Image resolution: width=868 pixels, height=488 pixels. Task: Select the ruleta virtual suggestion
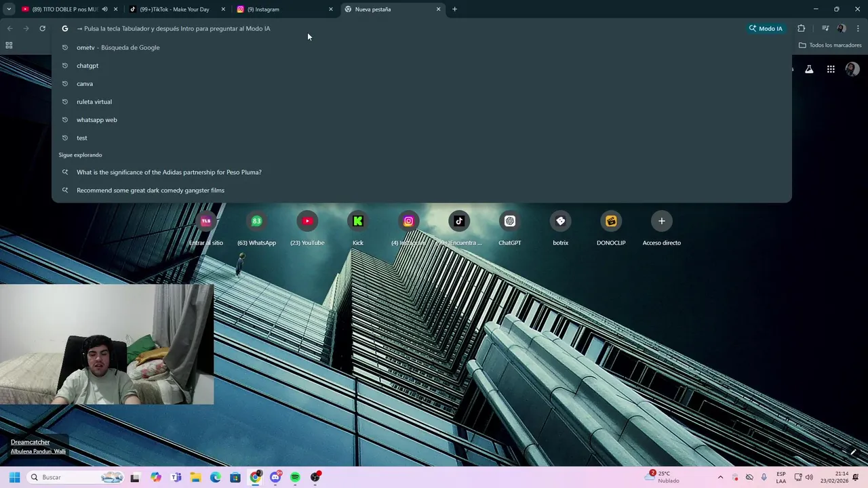[x=422, y=102]
